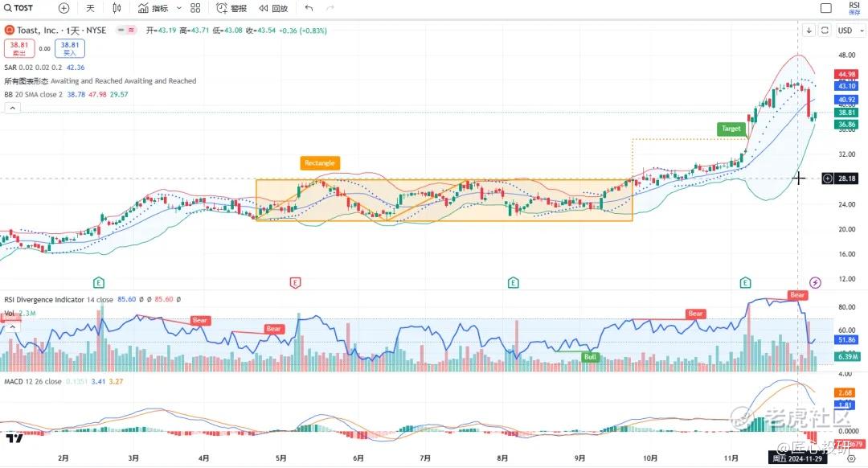Click the 38.81 current price label
Viewport: 868px width, 468px height.
pyautogui.click(x=845, y=113)
